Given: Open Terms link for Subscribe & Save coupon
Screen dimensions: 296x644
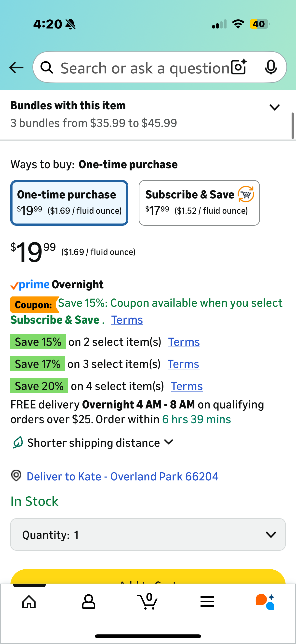Looking at the screenshot, I should (x=127, y=320).
